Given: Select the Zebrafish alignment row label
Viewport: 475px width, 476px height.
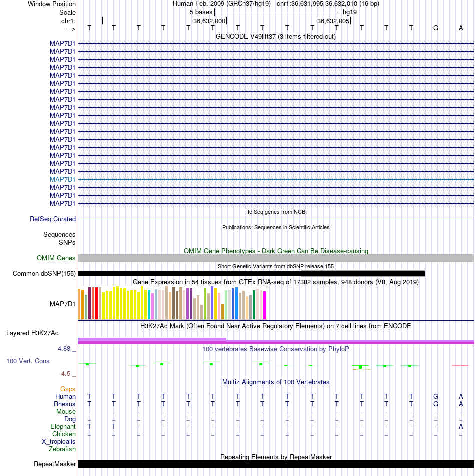Looking at the screenshot, I should pyautogui.click(x=62, y=449).
